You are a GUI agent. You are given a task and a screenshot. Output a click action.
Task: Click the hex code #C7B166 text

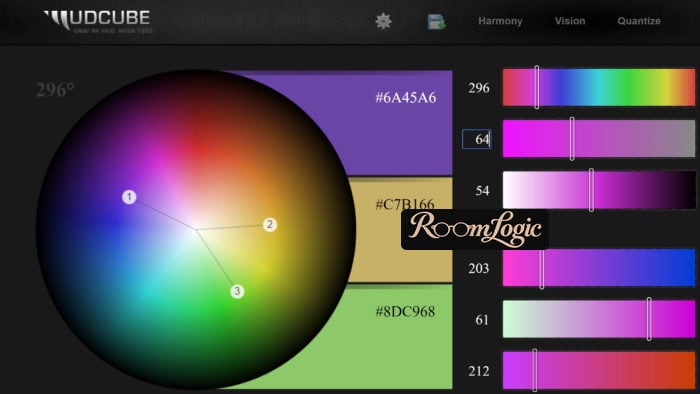click(405, 204)
